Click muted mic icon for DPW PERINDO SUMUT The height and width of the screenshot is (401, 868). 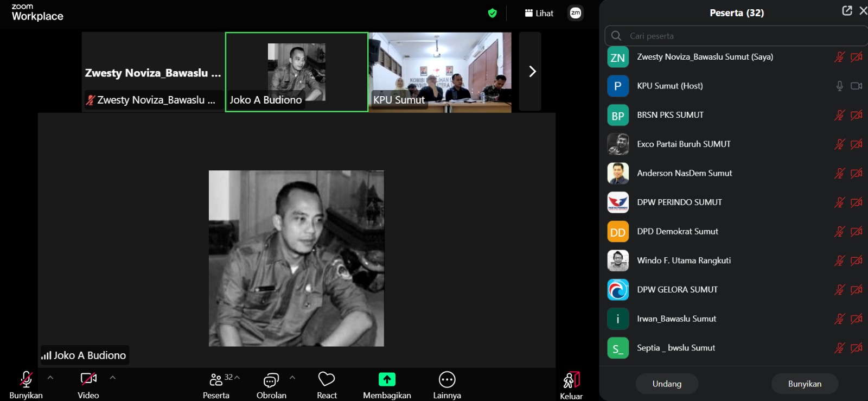point(839,202)
